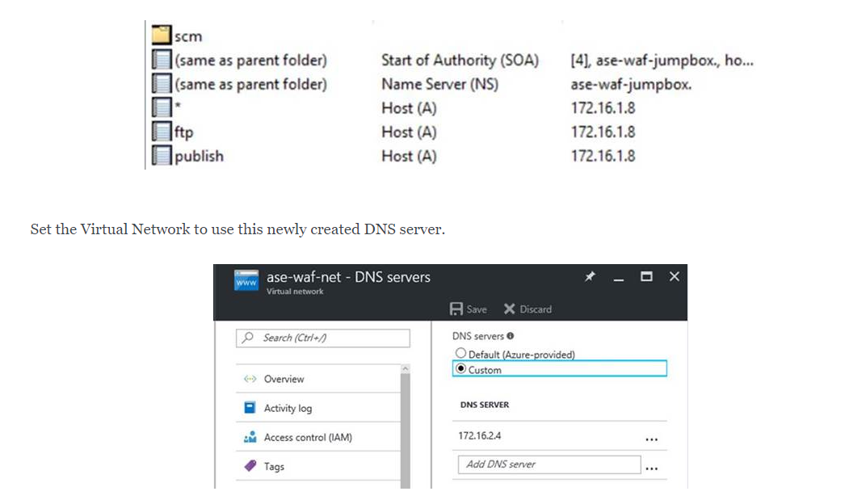Click the Access control (IAM) icon
The image size is (845, 504).
(250, 437)
